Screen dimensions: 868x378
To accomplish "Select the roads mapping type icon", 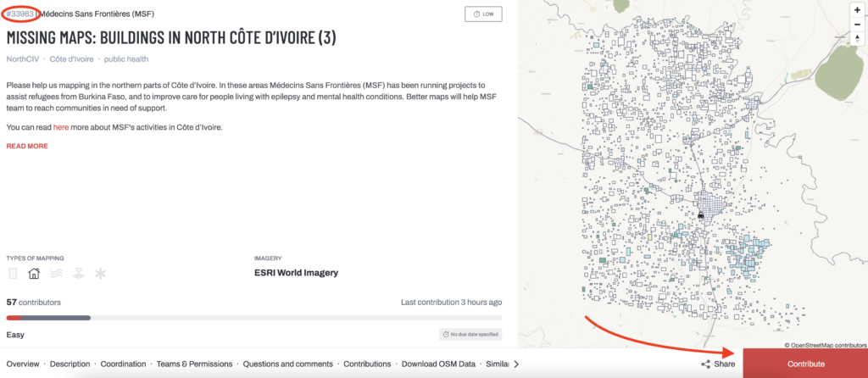I will tap(13, 274).
